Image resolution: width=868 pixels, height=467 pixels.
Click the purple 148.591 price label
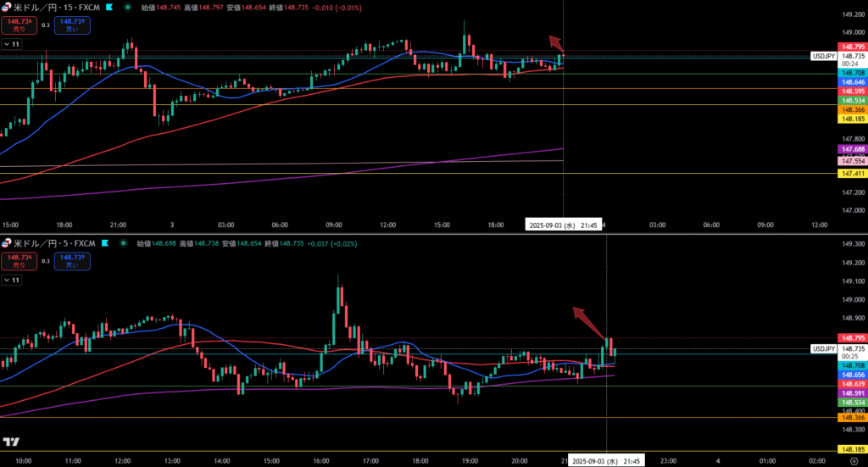(853, 393)
